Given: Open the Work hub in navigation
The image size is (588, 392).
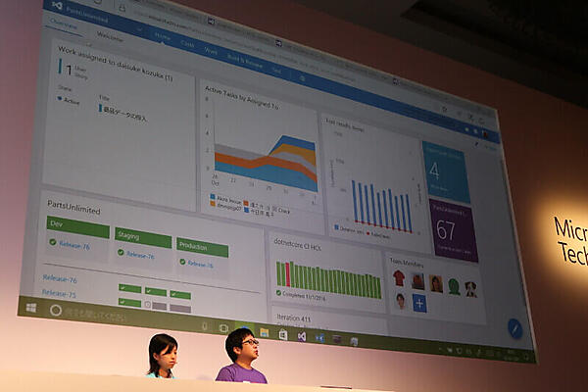Looking at the screenshot, I should click(x=211, y=51).
